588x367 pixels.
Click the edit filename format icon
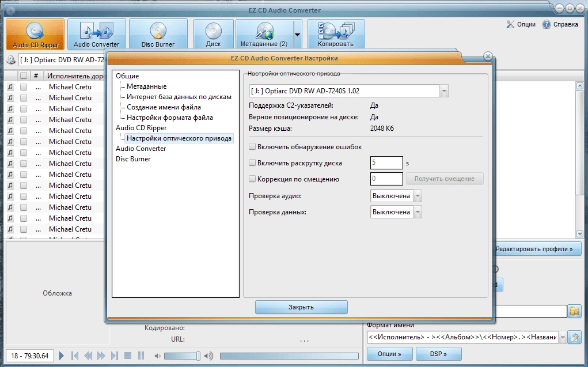tap(575, 337)
